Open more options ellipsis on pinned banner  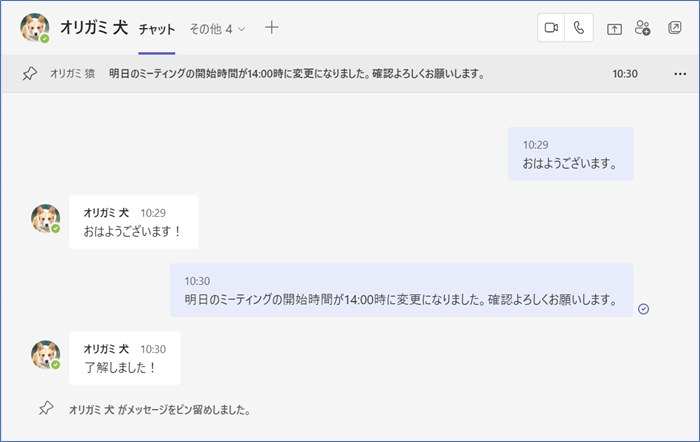(681, 74)
